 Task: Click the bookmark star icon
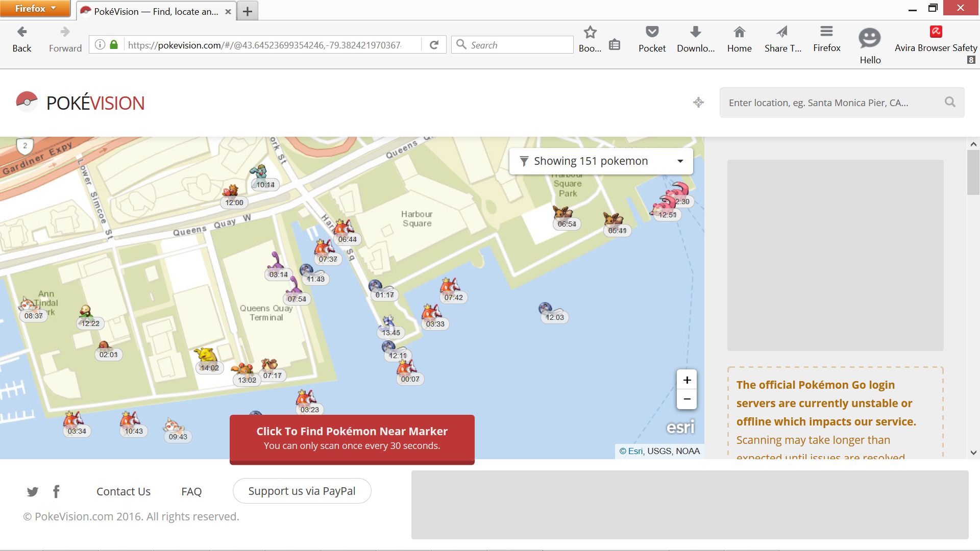[x=590, y=32]
